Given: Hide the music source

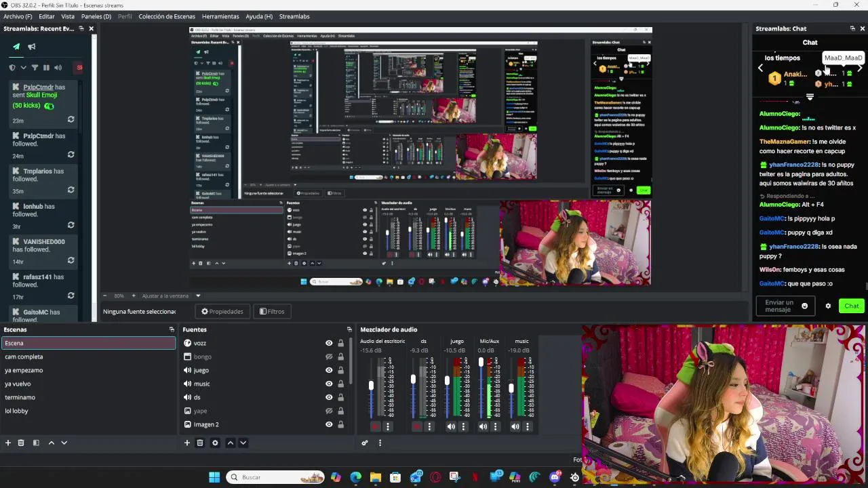Looking at the screenshot, I should [329, 384].
